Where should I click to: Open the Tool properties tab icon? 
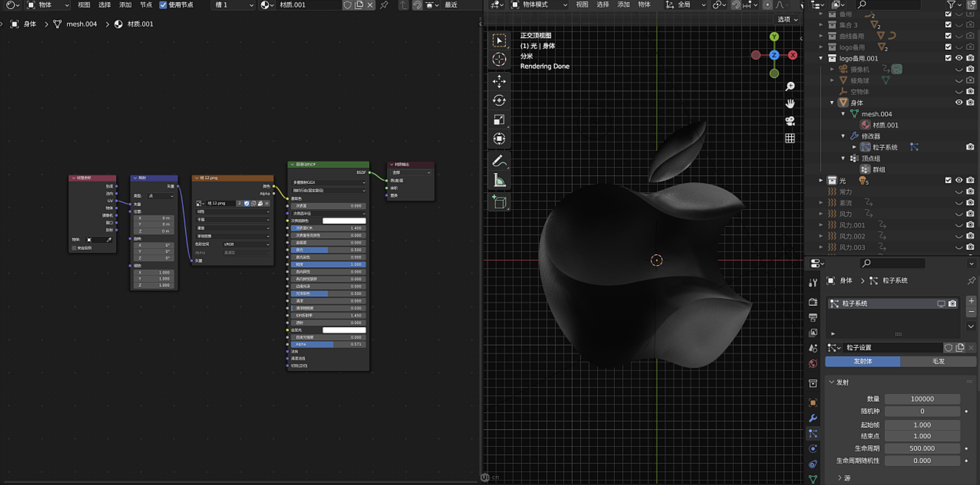coord(813,283)
